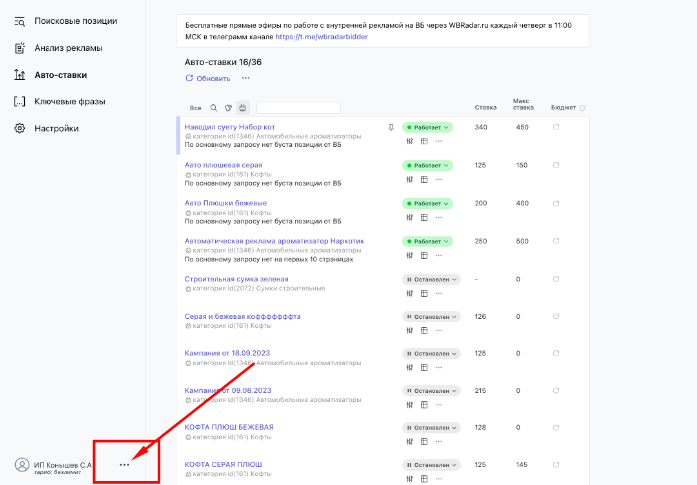The image size is (697, 485).
Task: Click the search magnifier filter icon
Action: click(214, 108)
